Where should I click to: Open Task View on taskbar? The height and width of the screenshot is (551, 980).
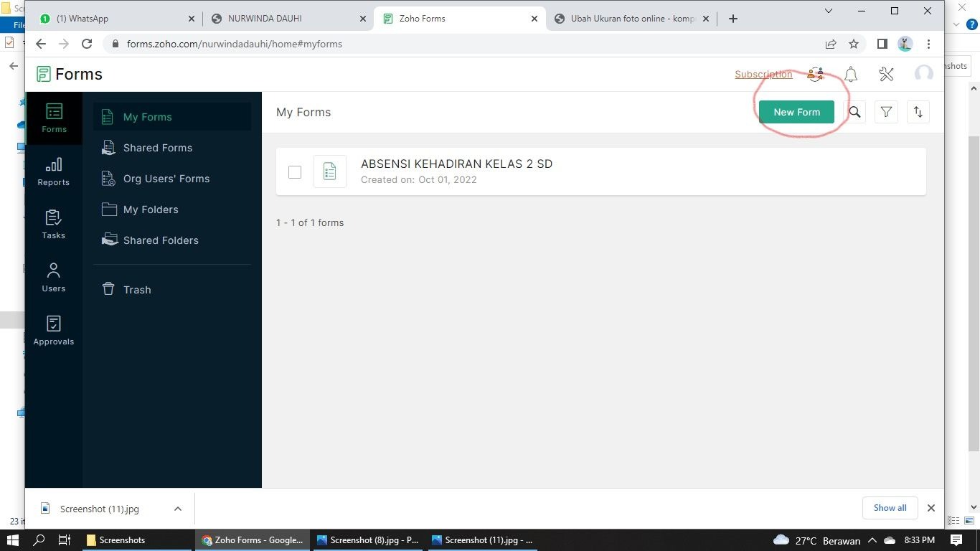click(64, 540)
